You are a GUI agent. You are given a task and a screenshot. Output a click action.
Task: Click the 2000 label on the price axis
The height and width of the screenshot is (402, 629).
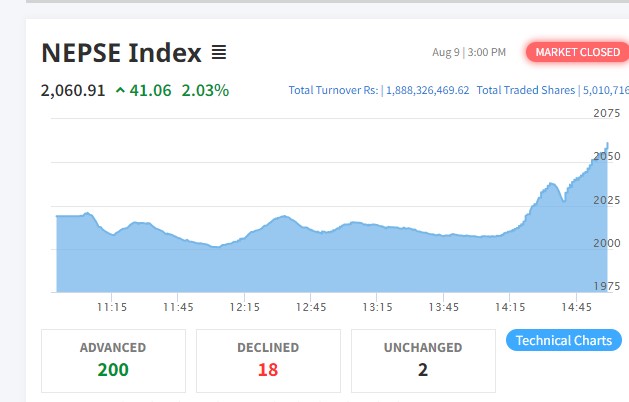(x=607, y=243)
